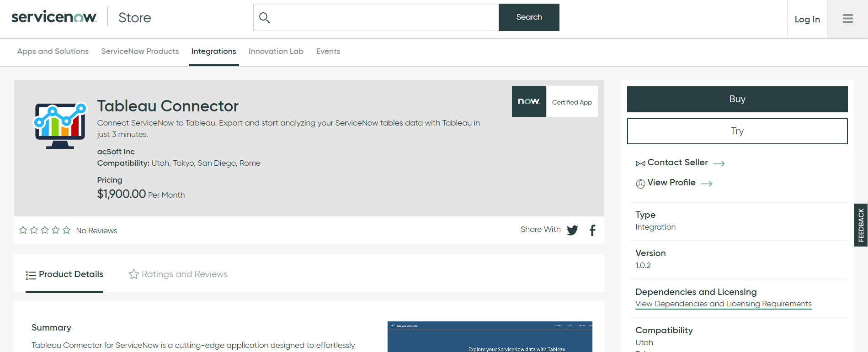Switch to Ratings and Reviews tab
Image resolution: width=868 pixels, height=352 pixels.
pos(178,274)
